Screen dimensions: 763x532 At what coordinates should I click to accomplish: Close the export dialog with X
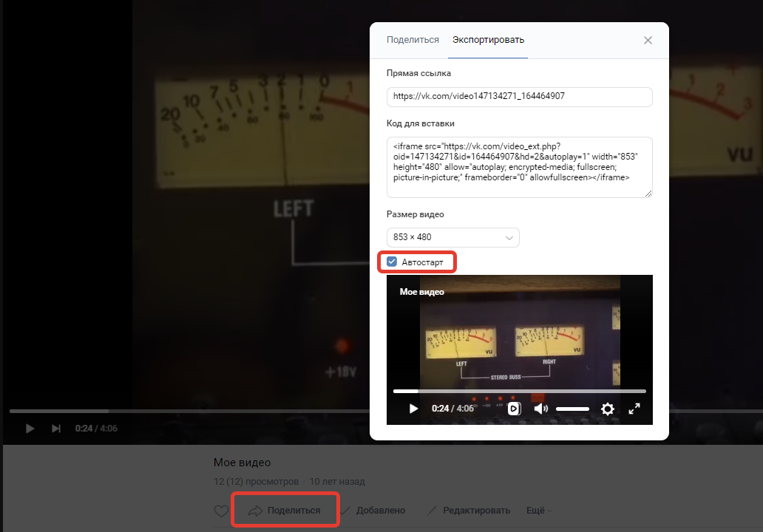click(648, 41)
